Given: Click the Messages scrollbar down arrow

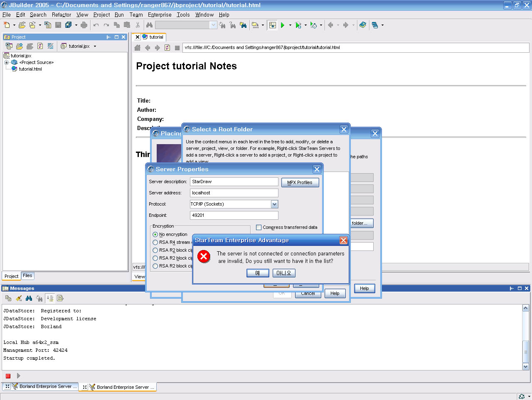Looking at the screenshot, I should [526, 367].
